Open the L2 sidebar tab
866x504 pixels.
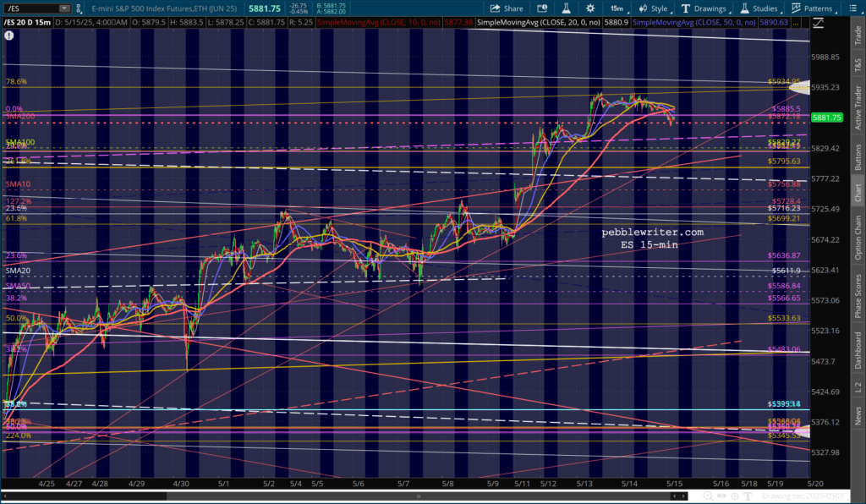coord(858,387)
